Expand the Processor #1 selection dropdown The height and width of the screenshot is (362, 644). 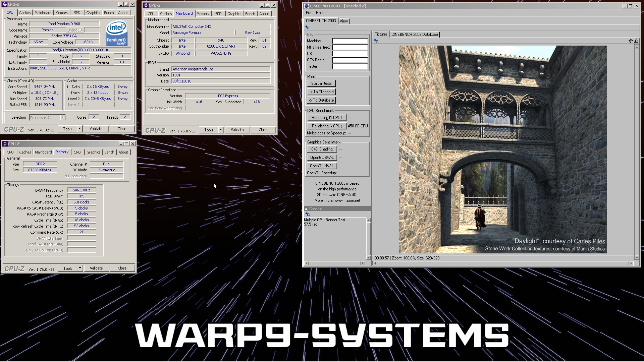coord(62,118)
